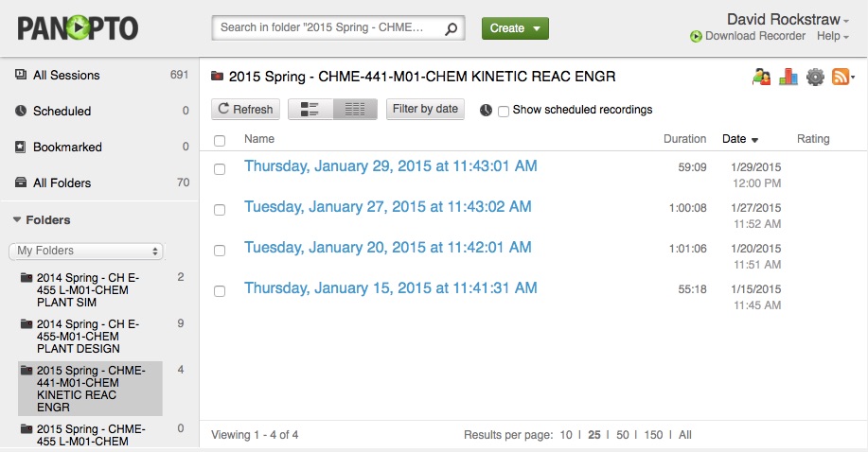Viewport: 868px width, 452px height.
Task: Open folder sharing users icon
Action: 761,77
